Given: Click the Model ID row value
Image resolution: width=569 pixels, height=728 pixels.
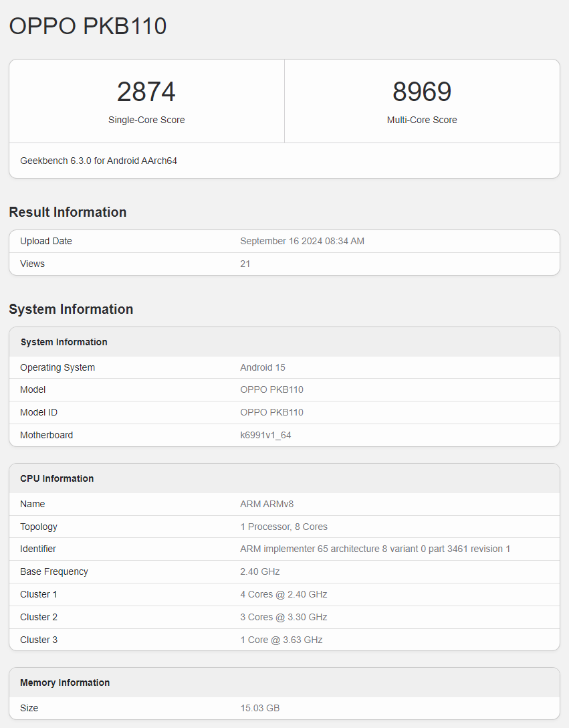Looking at the screenshot, I should tap(271, 412).
